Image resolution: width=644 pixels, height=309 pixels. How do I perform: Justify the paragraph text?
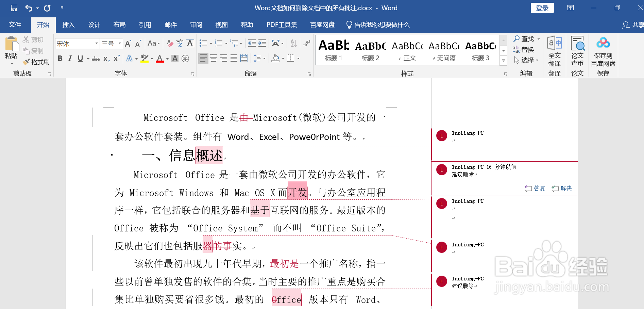(234, 59)
